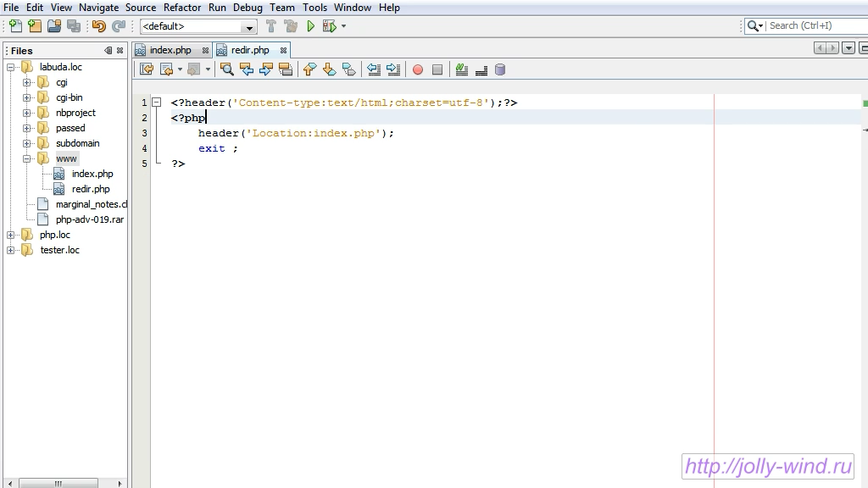Click Clean and Build Project icon
Viewport: 868px width, 488px height.
pos(290,26)
